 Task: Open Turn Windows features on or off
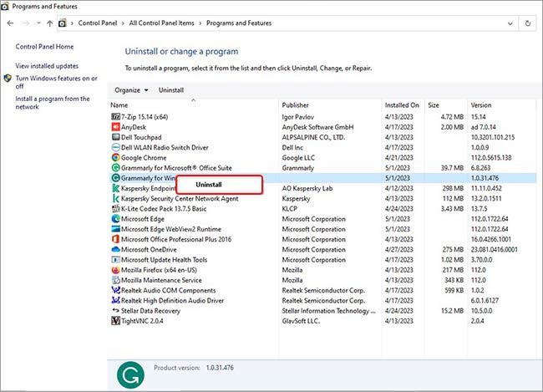pyautogui.click(x=57, y=82)
